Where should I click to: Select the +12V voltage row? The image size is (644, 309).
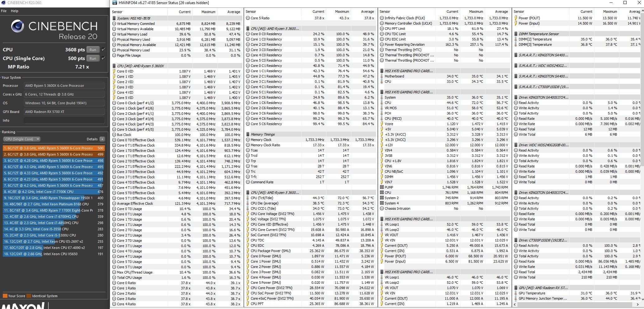[444, 145]
